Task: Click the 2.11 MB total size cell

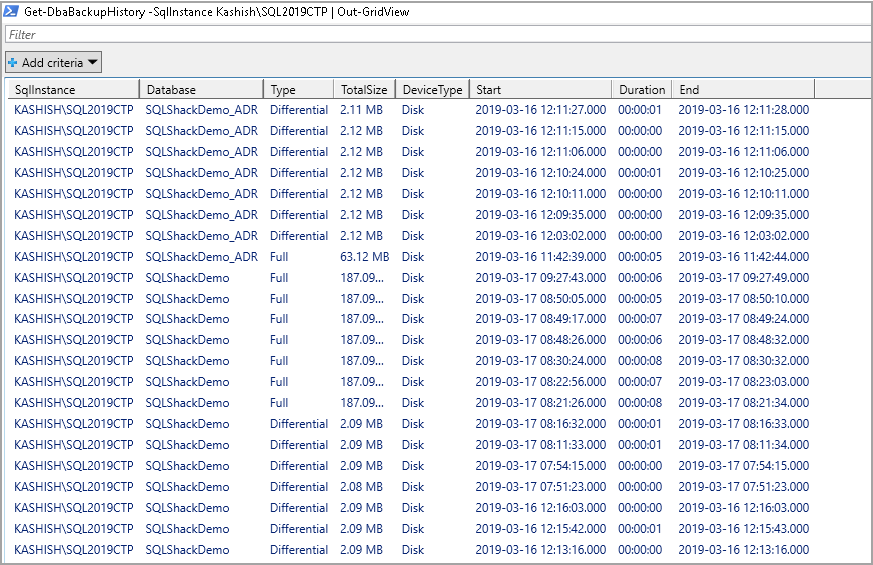Action: click(361, 110)
